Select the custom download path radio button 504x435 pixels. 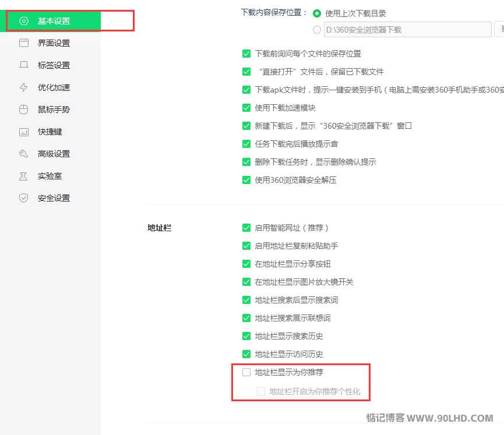pos(317,30)
